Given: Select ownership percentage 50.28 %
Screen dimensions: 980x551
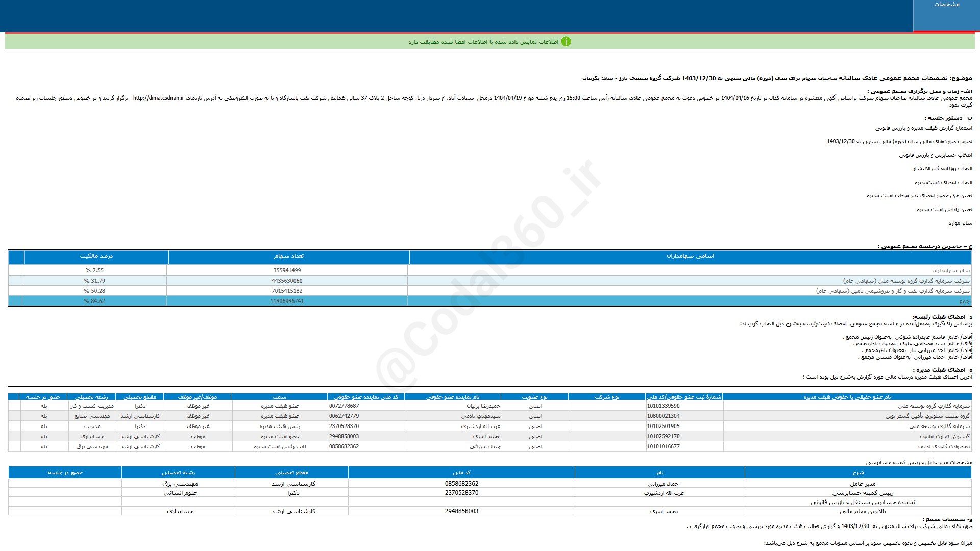Looking at the screenshot, I should point(94,291).
